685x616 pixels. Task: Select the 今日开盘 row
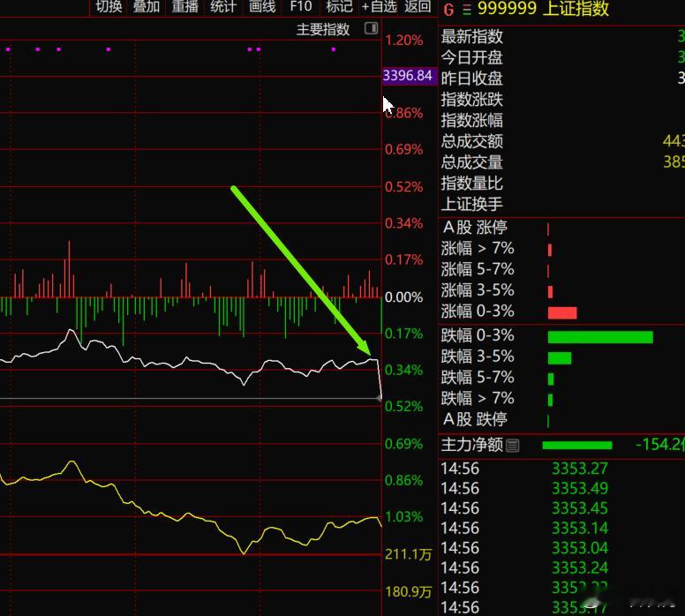561,57
